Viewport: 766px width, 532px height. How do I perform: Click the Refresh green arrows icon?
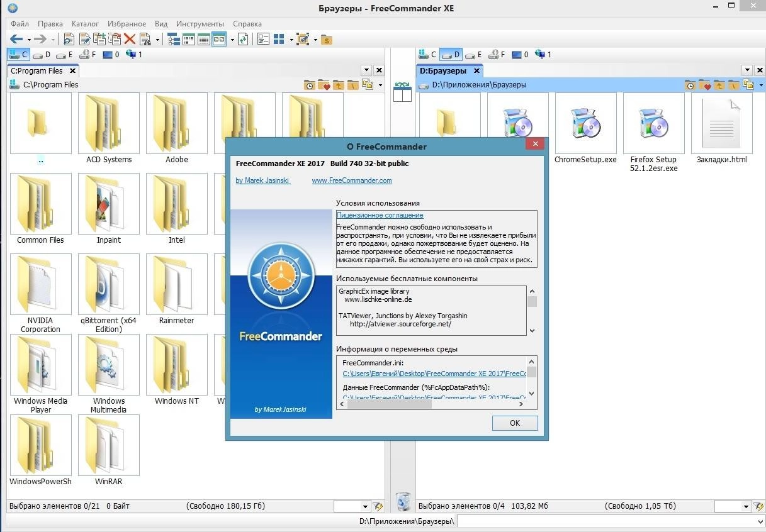243,39
